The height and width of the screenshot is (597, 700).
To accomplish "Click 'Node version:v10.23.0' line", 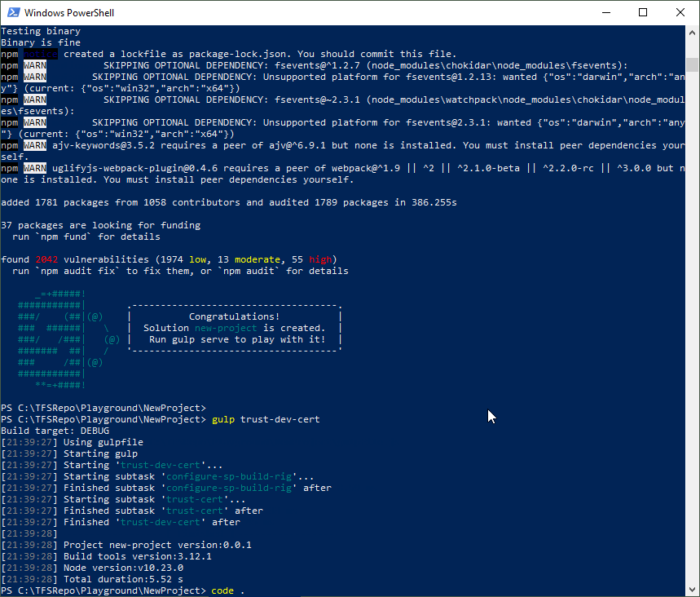I will 92,568.
